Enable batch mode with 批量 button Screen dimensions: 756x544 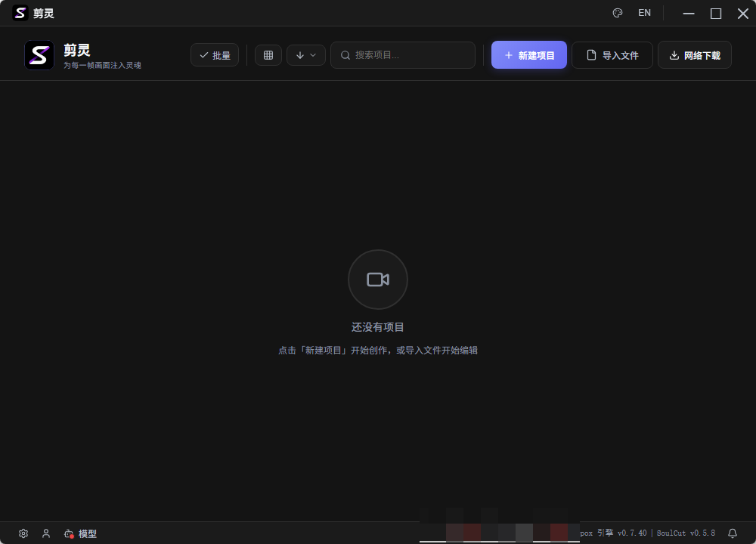[215, 55]
